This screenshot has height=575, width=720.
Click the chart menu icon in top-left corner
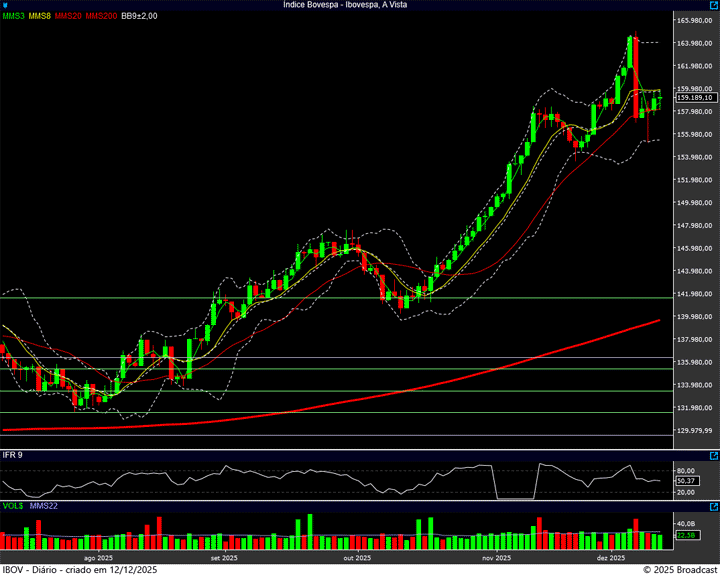[6, 5]
